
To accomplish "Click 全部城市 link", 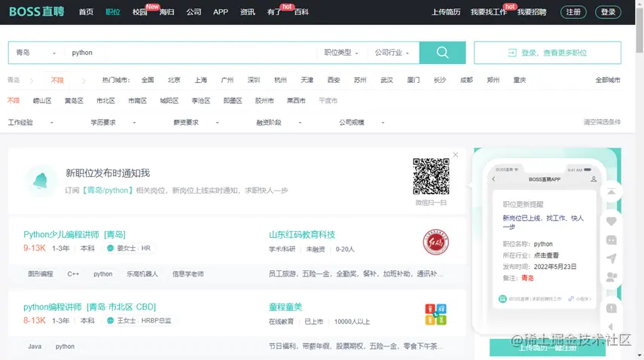I will 608,80.
